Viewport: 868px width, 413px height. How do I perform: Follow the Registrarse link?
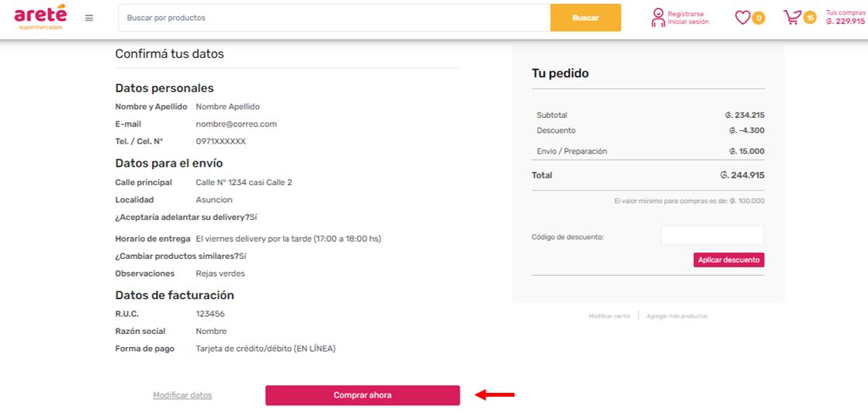[686, 14]
